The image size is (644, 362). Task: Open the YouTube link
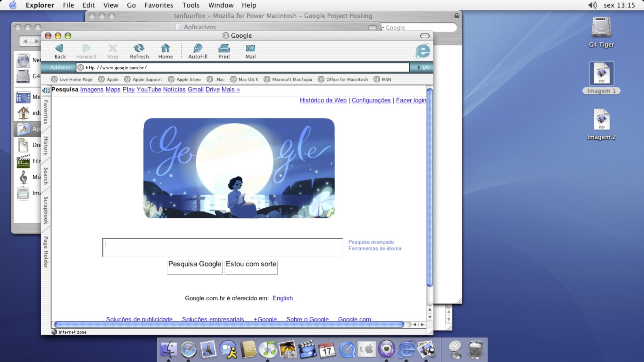pyautogui.click(x=149, y=90)
